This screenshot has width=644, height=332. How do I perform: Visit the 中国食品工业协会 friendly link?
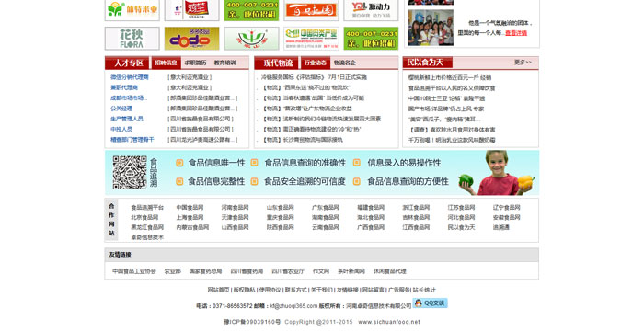(x=134, y=271)
